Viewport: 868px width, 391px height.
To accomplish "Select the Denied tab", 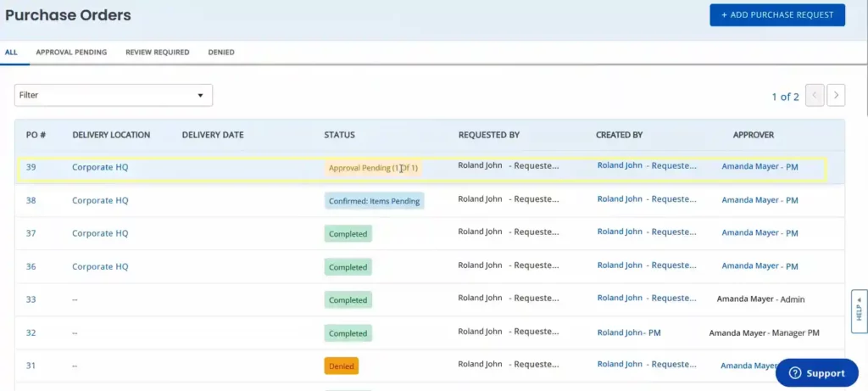I will coord(221,53).
